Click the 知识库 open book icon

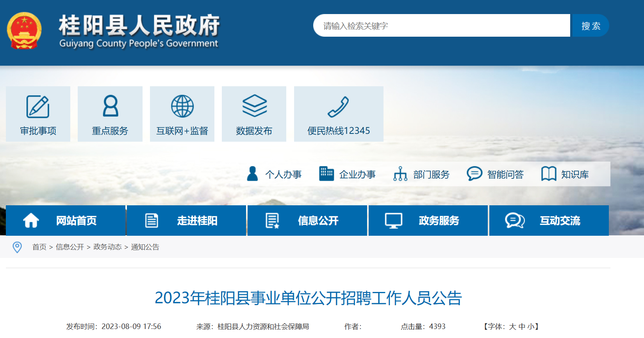[549, 174]
